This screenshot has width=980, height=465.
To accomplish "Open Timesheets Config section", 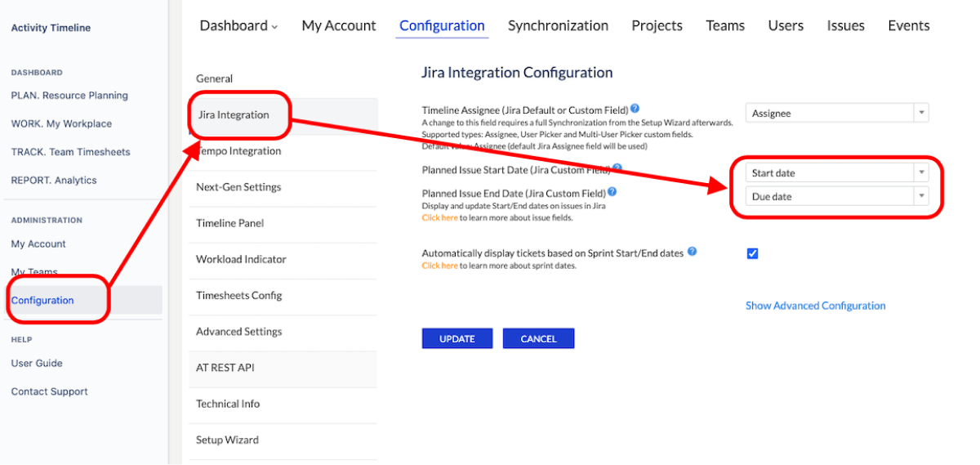I will [283, 295].
